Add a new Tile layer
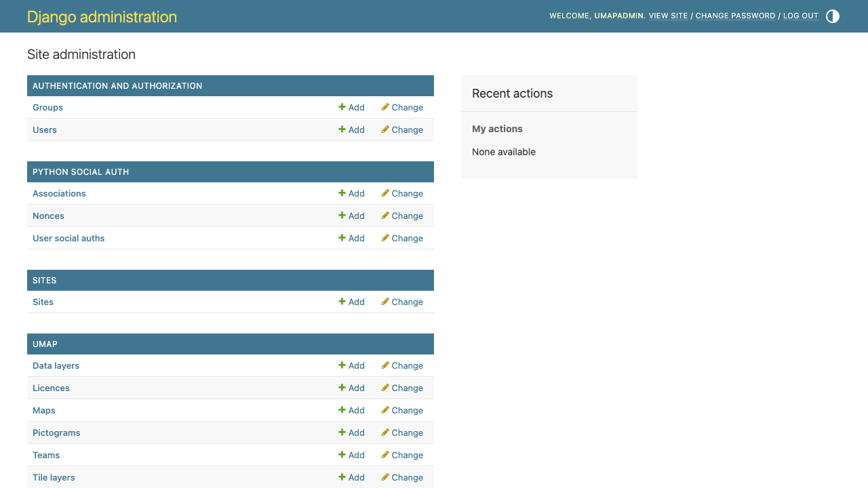This screenshot has height=488, width=868. tap(352, 477)
